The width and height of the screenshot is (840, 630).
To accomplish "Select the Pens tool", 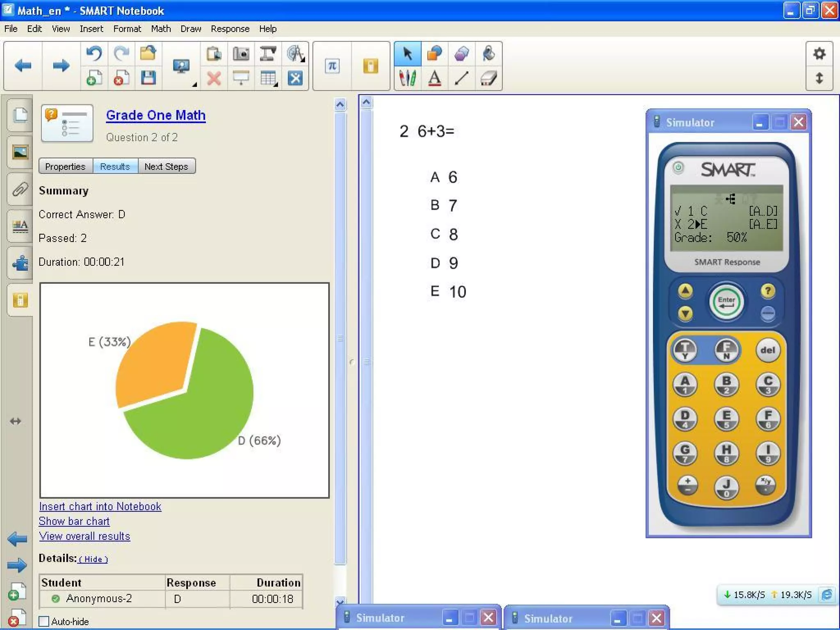I will (407, 78).
